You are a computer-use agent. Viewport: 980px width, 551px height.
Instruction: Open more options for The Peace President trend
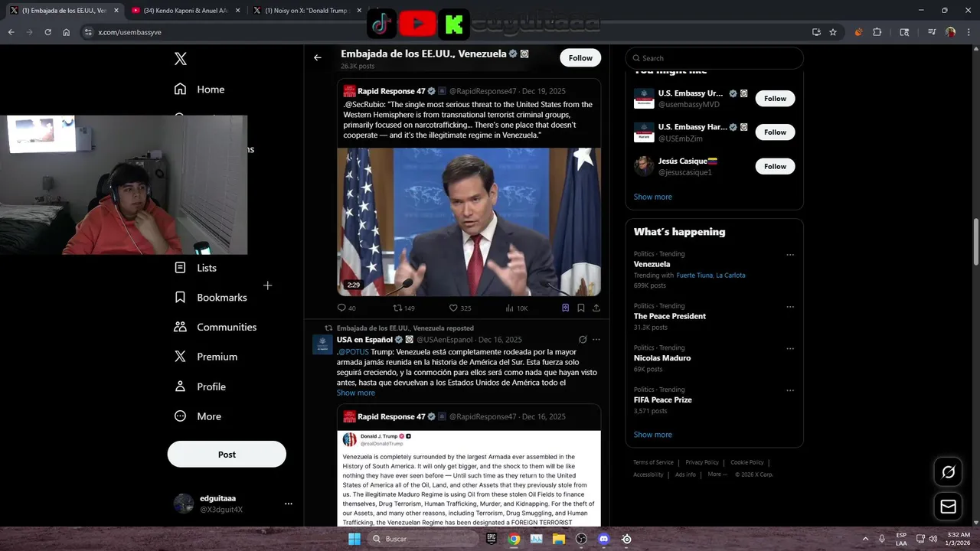point(790,307)
